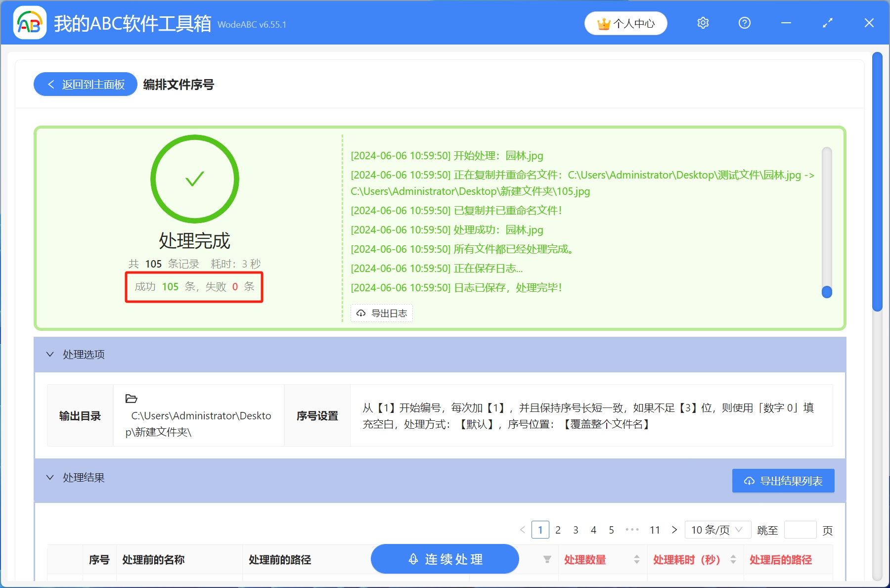Screen dimensions: 890x588
Task: Toggle ascending sort on 处理数量 column
Action: click(x=637, y=557)
